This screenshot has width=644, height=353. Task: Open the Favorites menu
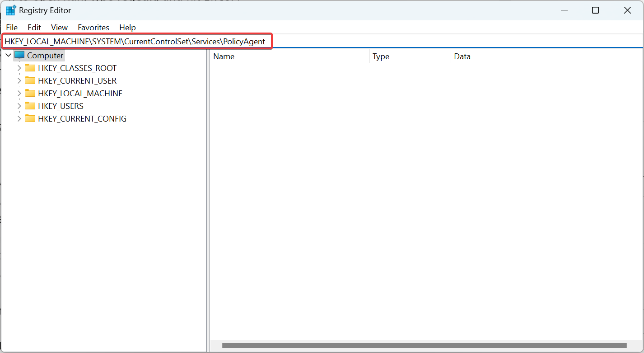(93, 28)
